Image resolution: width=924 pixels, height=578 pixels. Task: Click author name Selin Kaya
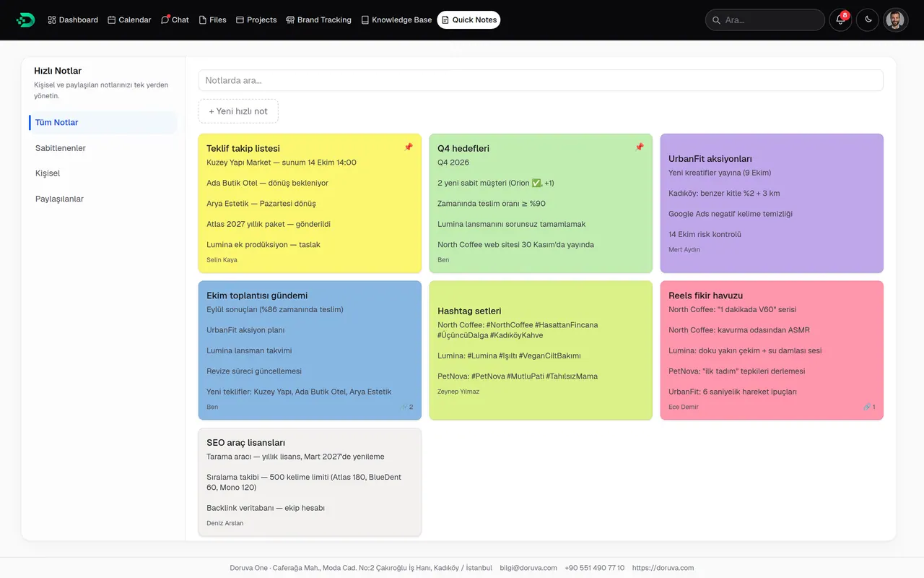coord(222,260)
